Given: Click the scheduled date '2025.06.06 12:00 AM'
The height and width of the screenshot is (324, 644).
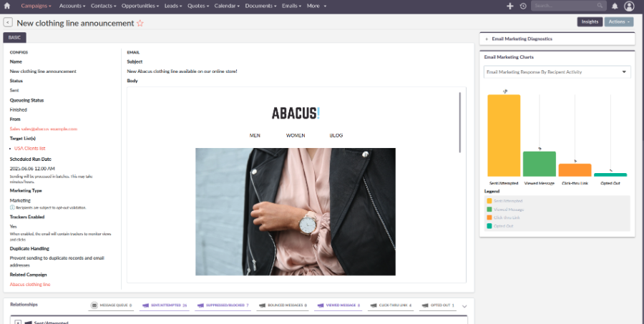Looking at the screenshot, I should 32,168.
